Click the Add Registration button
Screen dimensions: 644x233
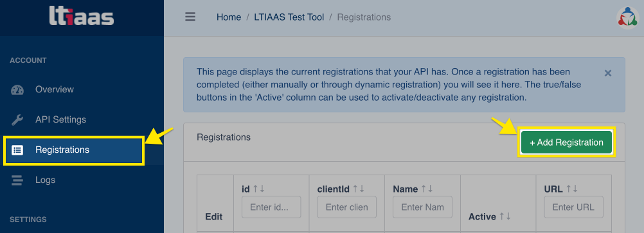click(x=566, y=142)
